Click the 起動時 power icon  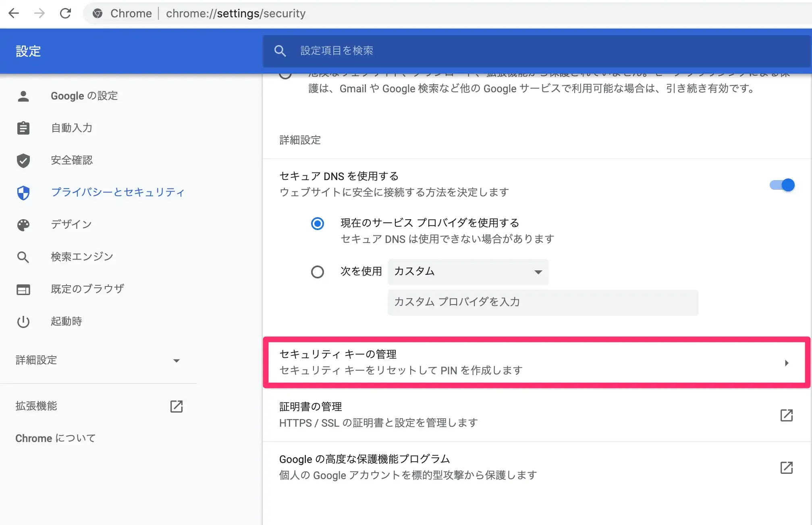coord(23,322)
